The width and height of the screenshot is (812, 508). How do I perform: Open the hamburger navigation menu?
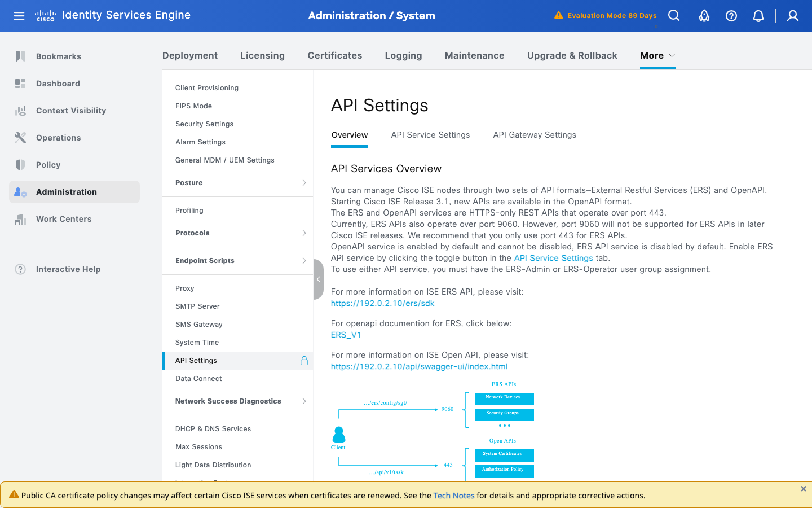pos(19,16)
